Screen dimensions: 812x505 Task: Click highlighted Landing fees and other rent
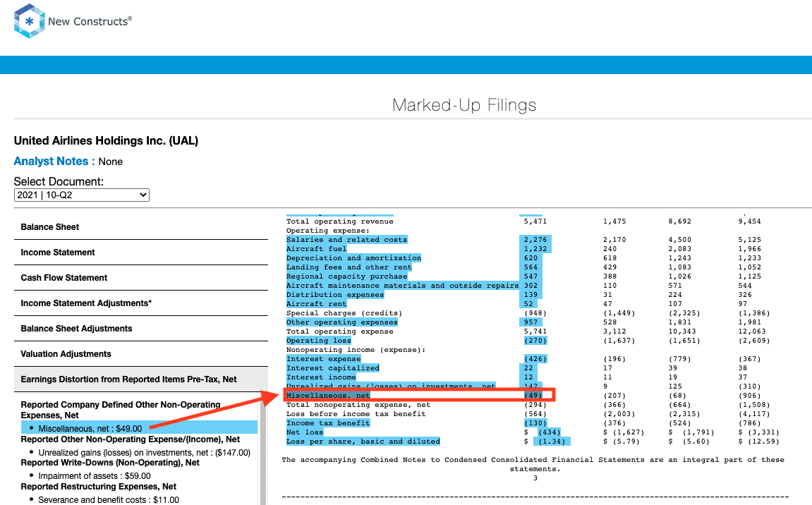click(349, 267)
